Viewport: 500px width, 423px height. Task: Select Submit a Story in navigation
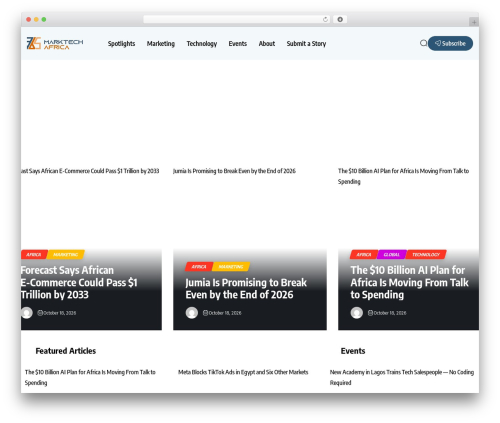[306, 43]
